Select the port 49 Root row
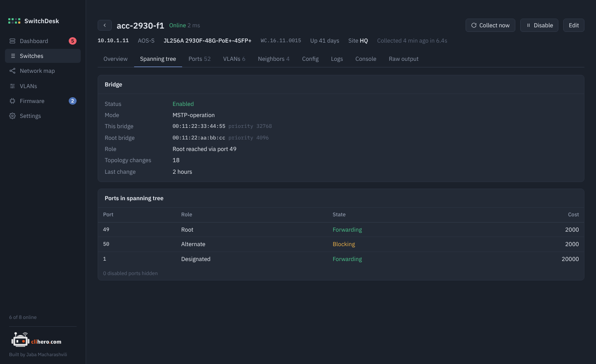The image size is (596, 364). click(x=341, y=230)
